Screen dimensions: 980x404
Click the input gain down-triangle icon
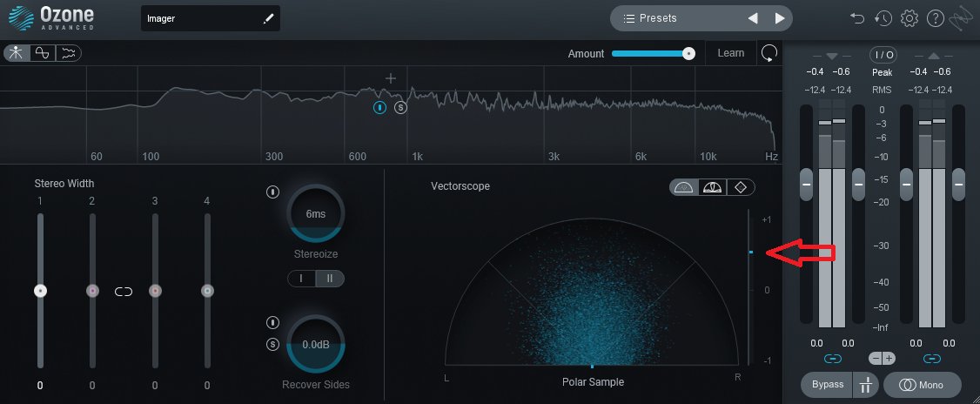pos(832,57)
